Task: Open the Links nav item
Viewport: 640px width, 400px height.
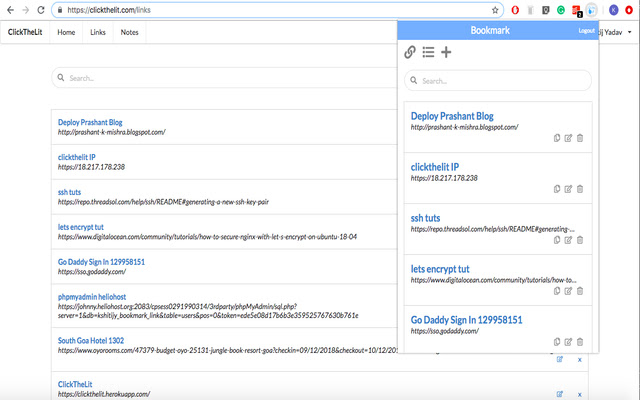Action: (98, 32)
